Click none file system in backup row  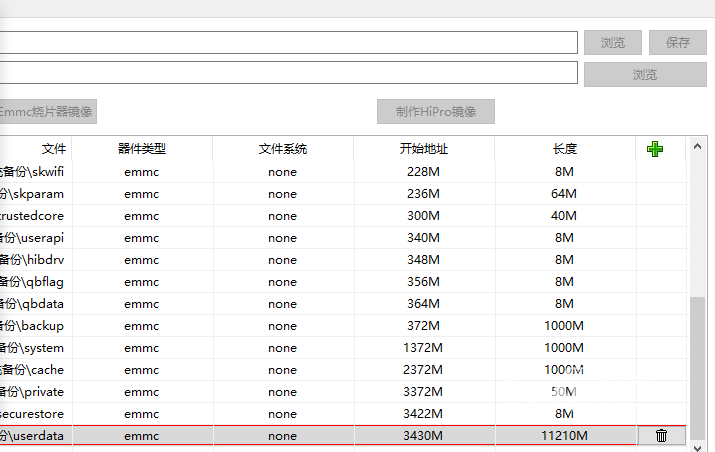pos(283,326)
